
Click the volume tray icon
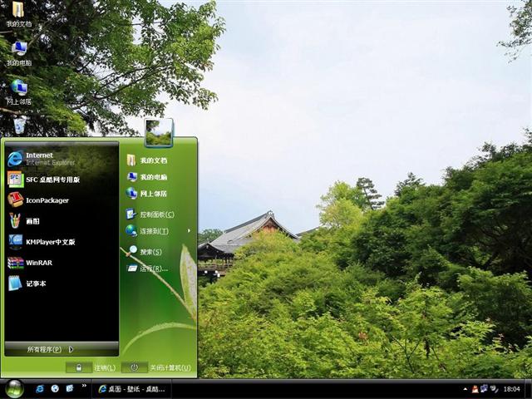coord(494,389)
